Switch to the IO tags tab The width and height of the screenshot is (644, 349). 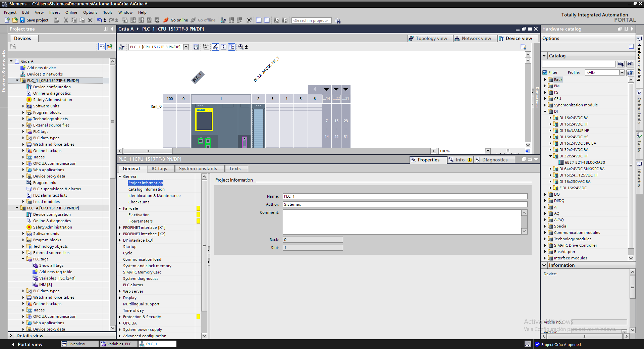159,168
